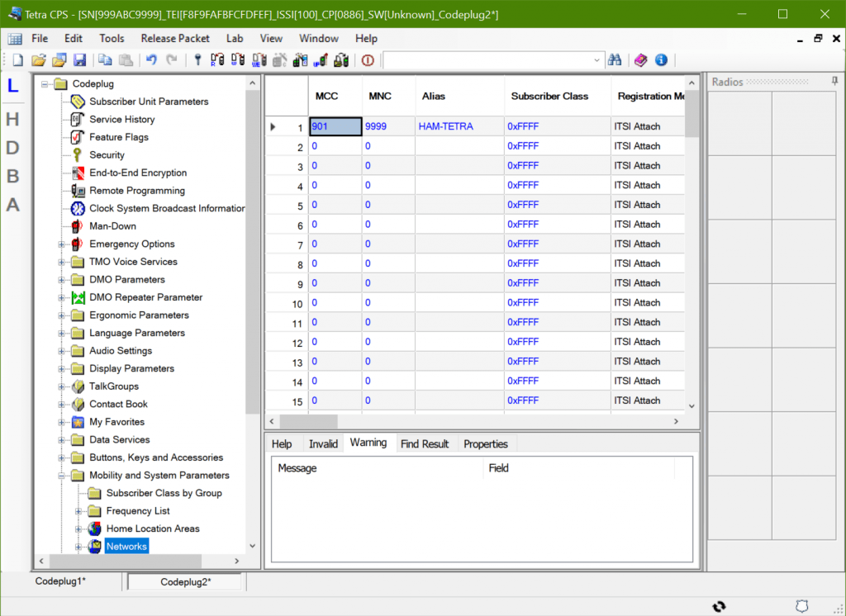
Task: Switch to the Find Result tab
Action: click(424, 444)
